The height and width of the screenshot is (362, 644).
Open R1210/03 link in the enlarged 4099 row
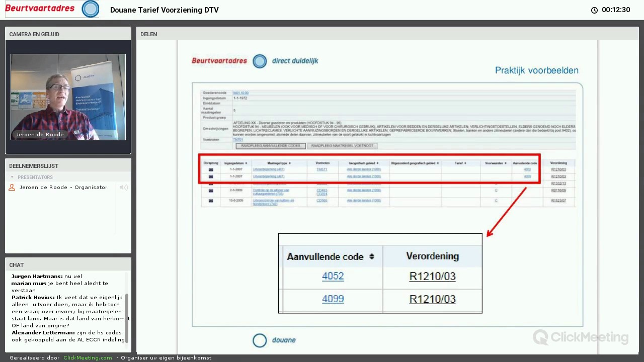pos(432,299)
